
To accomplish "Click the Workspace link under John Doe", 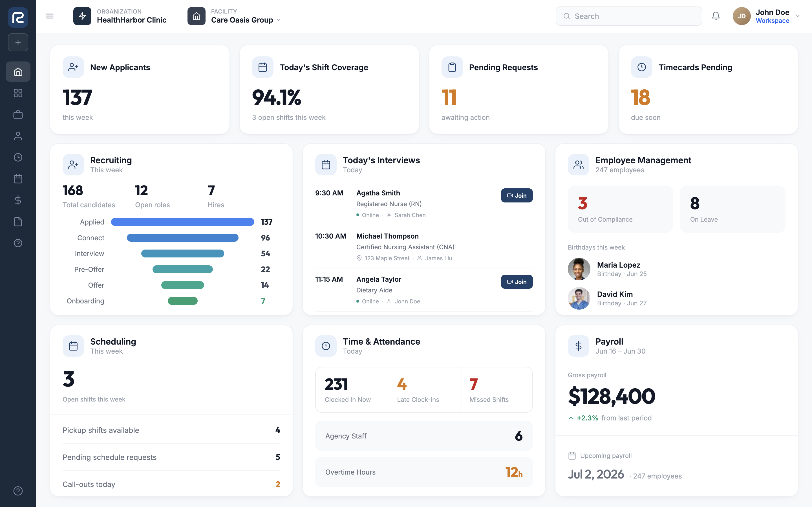I will 773,21.
